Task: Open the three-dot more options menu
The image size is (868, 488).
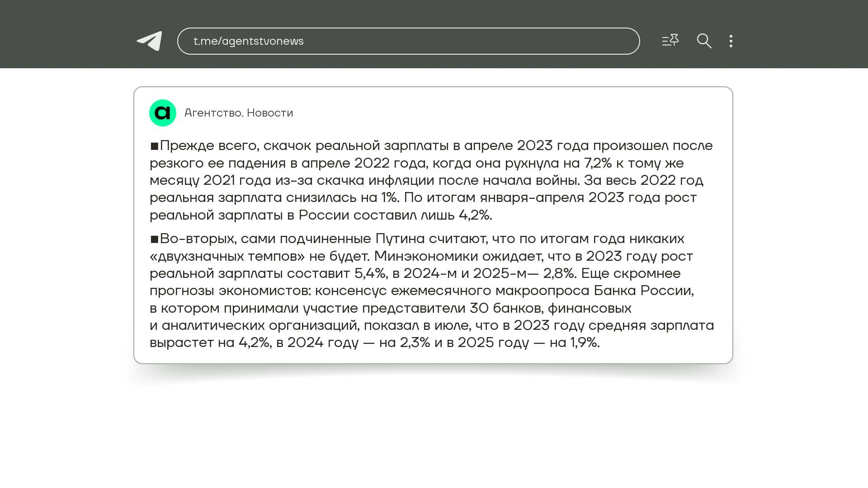Action: [x=731, y=41]
